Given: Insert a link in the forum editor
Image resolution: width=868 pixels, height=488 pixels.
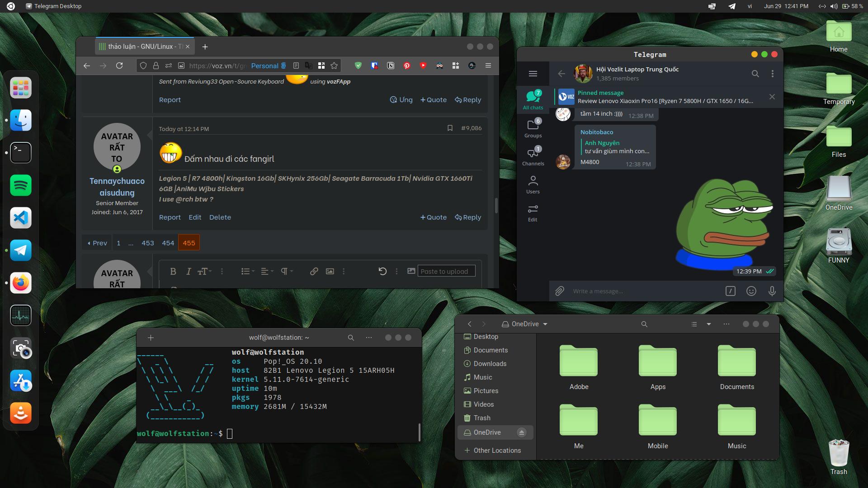Looking at the screenshot, I should pyautogui.click(x=314, y=271).
